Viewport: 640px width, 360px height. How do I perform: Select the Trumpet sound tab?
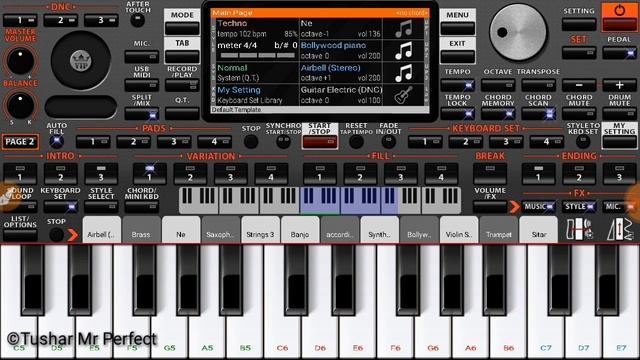(x=499, y=230)
